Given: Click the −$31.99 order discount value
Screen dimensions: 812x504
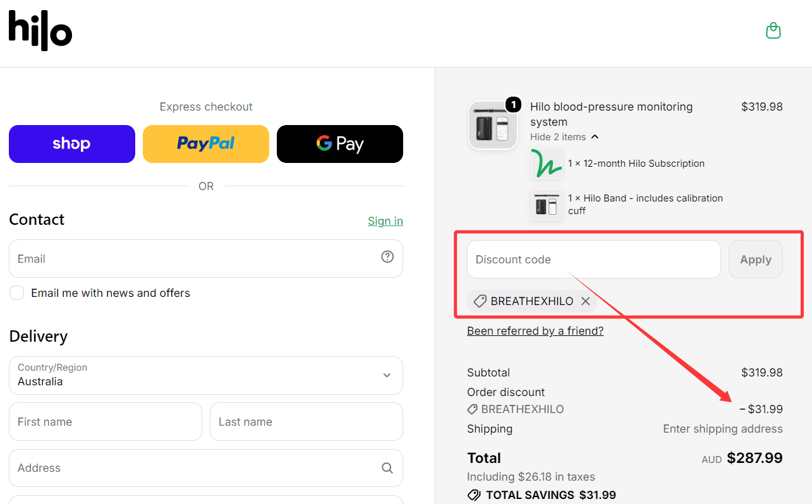Looking at the screenshot, I should [761, 409].
